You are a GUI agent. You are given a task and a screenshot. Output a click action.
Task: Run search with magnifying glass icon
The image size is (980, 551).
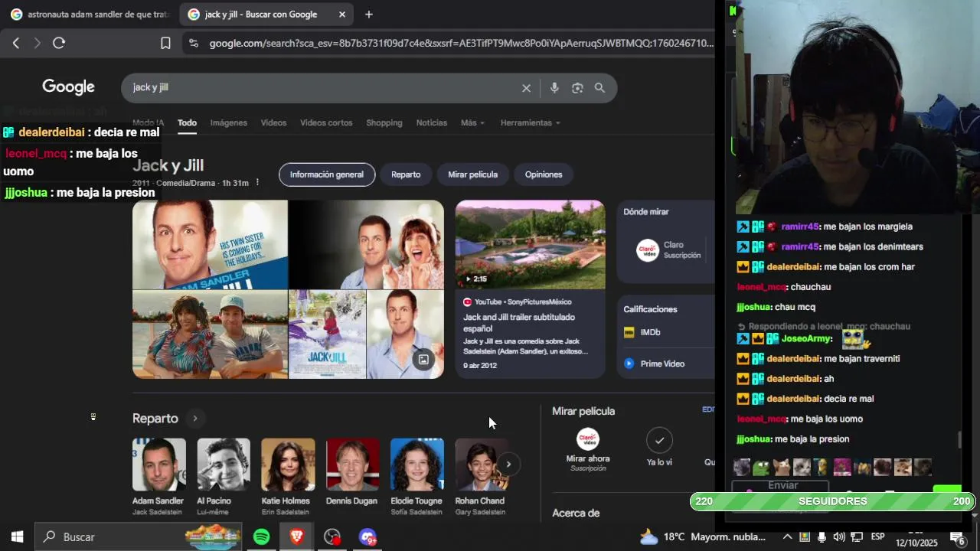[599, 88]
